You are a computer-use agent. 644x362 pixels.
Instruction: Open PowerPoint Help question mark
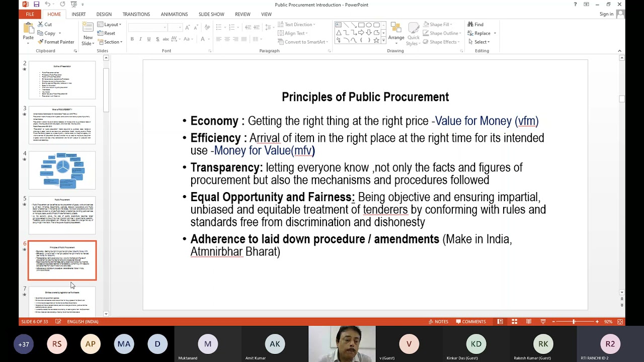[x=575, y=5]
